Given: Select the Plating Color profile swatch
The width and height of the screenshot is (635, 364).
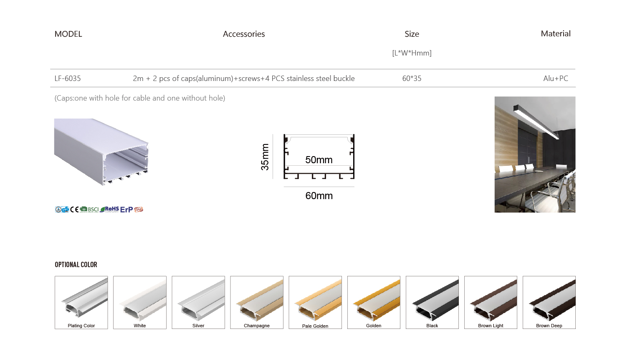Looking at the screenshot, I should click(x=81, y=303).
